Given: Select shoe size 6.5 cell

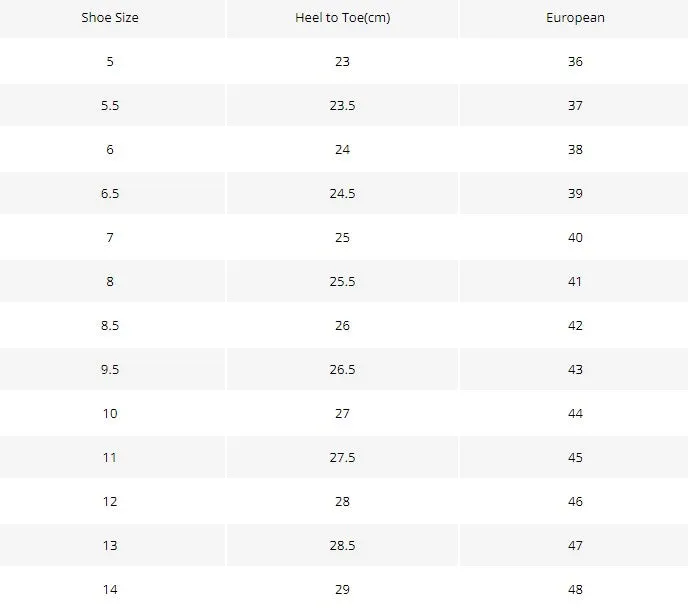Looking at the screenshot, I should coord(110,194).
